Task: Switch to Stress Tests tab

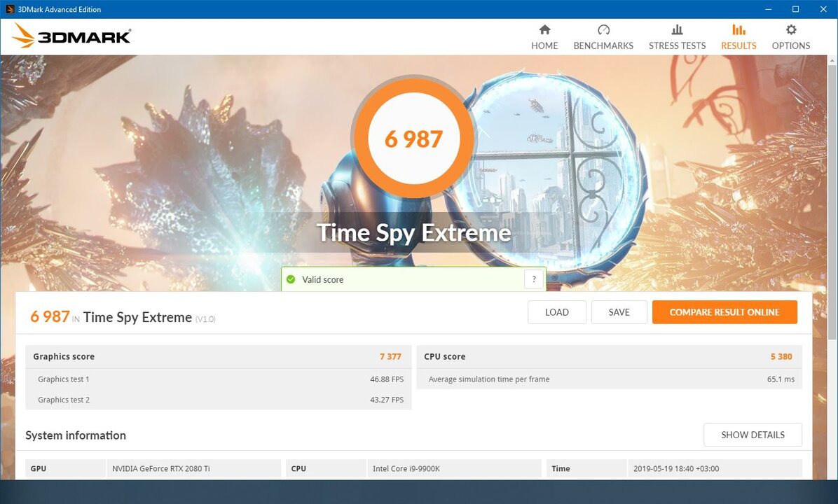Action: (677, 37)
